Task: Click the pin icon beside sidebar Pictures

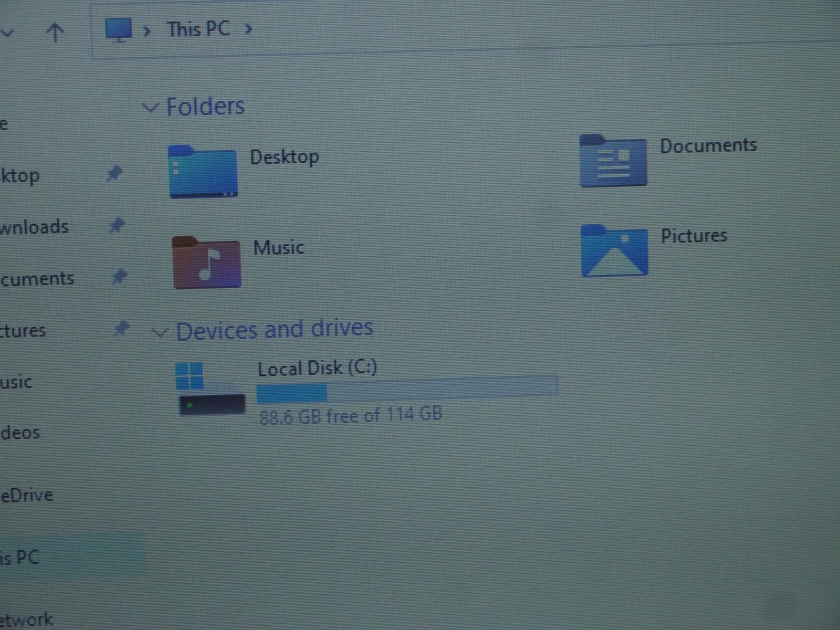Action: pyautogui.click(x=122, y=328)
